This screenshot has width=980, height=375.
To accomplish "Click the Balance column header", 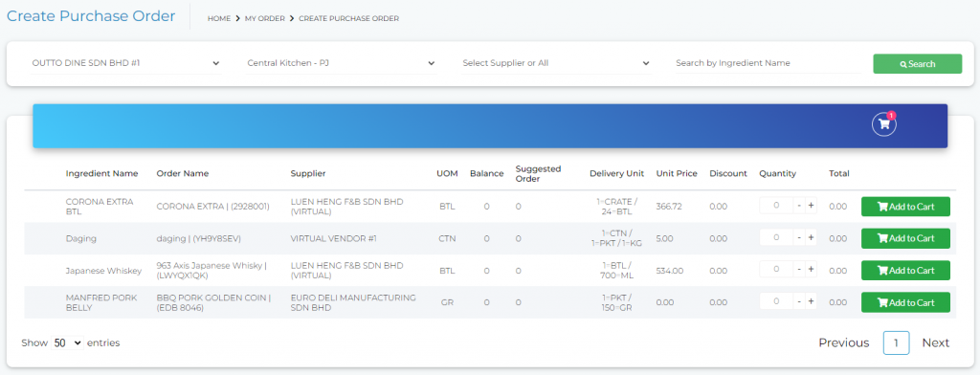I will pyautogui.click(x=487, y=174).
